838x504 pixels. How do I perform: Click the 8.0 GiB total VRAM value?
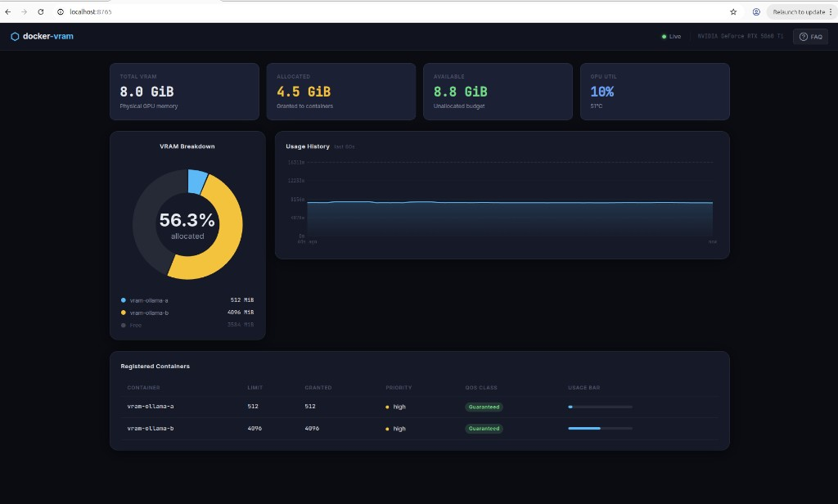(x=146, y=92)
